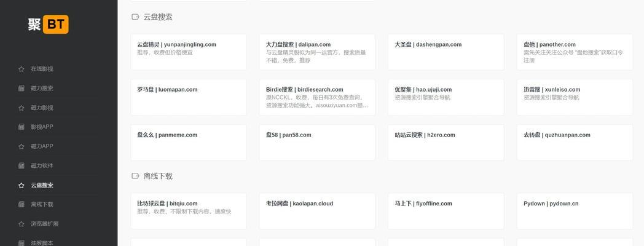This screenshot has width=644, height=246.
Task: Open 比特球云盘 bitqiu.com card
Action: (189, 211)
